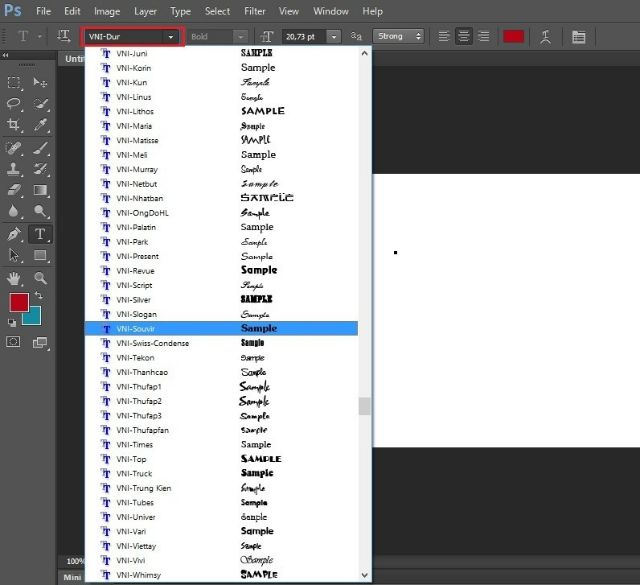Left align the text
Viewport: 640px width, 585px height.
point(444,36)
